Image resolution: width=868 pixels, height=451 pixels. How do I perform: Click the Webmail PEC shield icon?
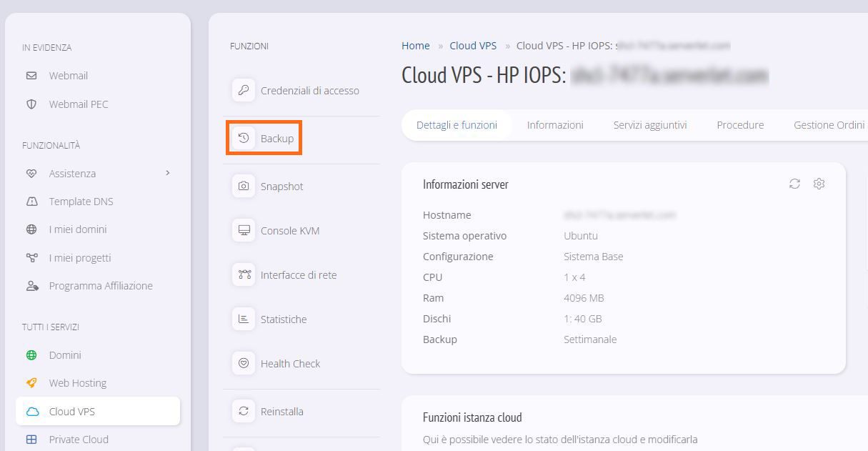[31, 104]
